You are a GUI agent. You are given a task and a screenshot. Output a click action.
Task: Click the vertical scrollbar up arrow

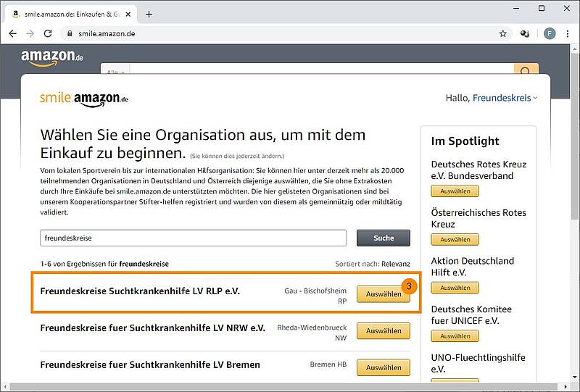[x=575, y=49]
